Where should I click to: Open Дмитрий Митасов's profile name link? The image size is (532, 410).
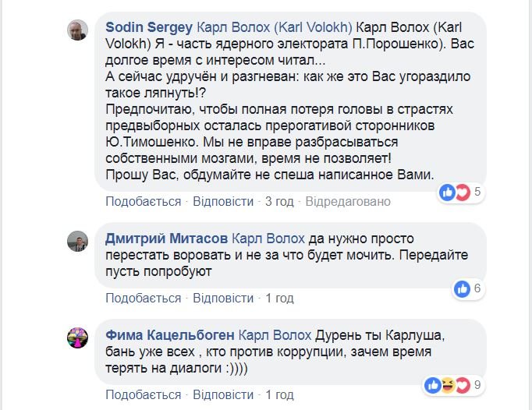point(165,237)
